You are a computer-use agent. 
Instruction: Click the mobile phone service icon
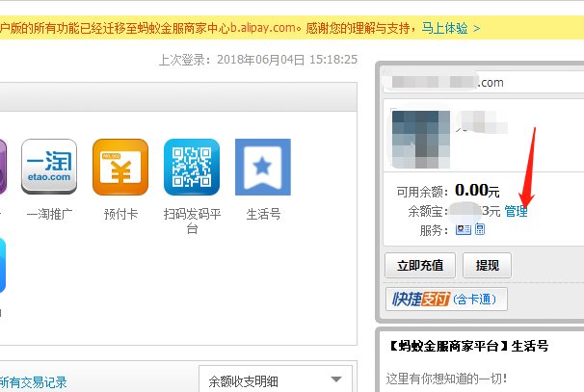click(480, 229)
